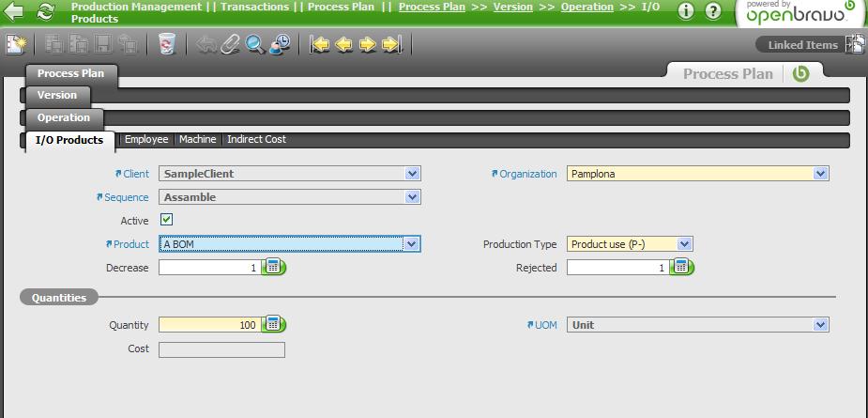Toggle the Active checkbox
The width and height of the screenshot is (868, 418).
pyautogui.click(x=167, y=220)
